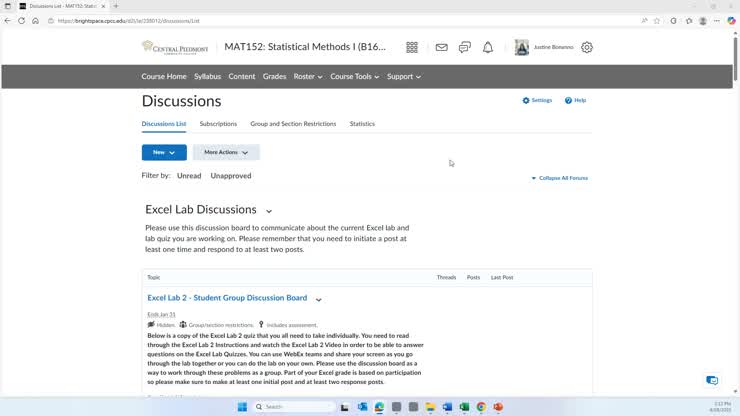The width and height of the screenshot is (740, 416).
Task: Reload the page with refresh icon
Action: pyautogui.click(x=21, y=21)
